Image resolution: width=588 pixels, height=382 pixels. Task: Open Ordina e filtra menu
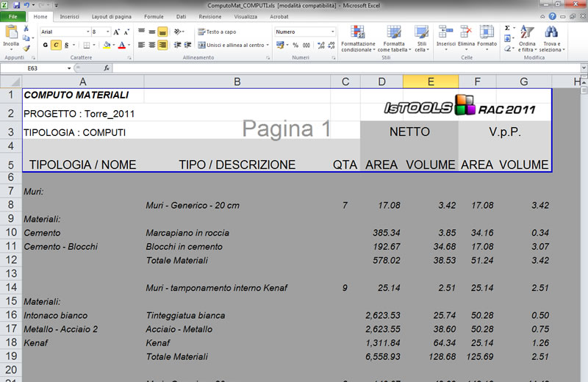pos(527,39)
